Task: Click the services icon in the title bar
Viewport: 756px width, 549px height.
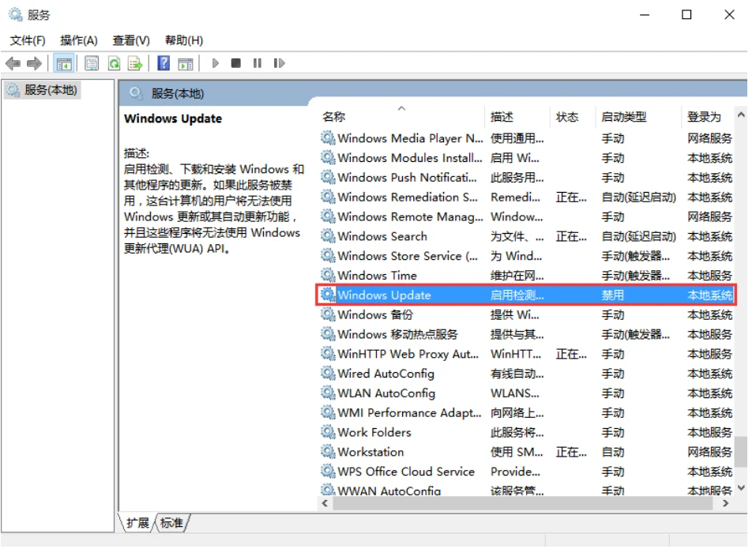Action: pyautogui.click(x=16, y=15)
